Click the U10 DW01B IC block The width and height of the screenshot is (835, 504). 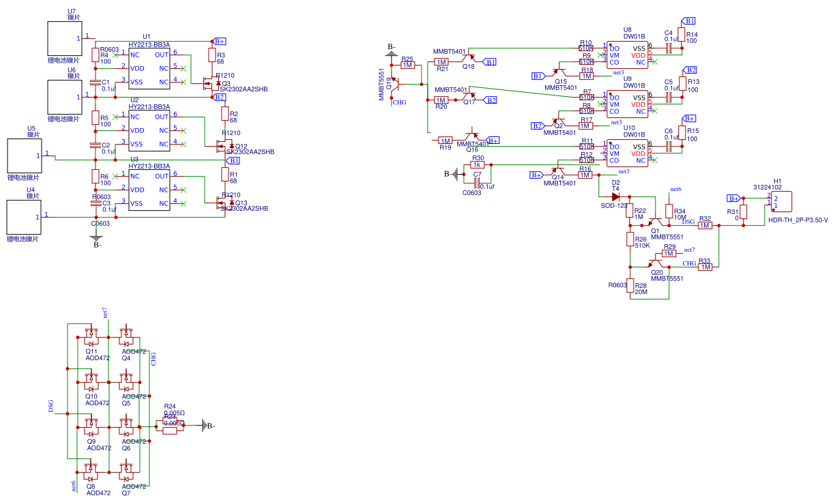coord(627,154)
